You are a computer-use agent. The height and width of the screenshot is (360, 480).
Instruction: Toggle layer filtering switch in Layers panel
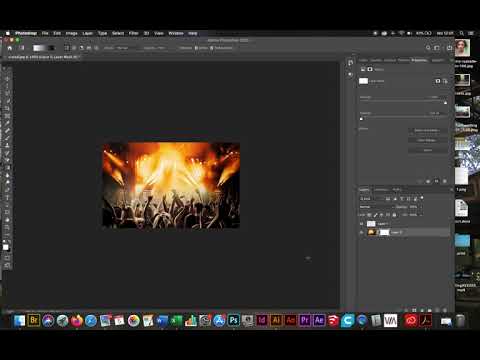click(x=422, y=198)
